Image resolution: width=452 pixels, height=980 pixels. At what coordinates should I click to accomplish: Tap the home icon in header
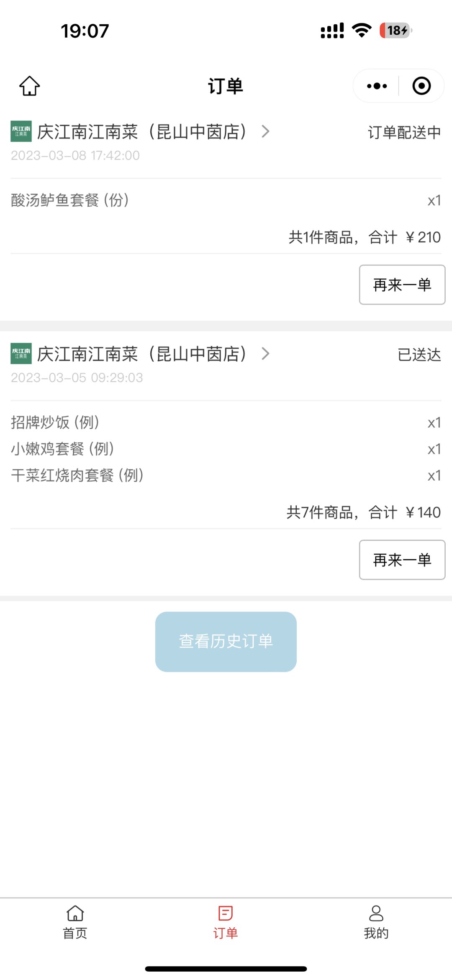pyautogui.click(x=30, y=86)
